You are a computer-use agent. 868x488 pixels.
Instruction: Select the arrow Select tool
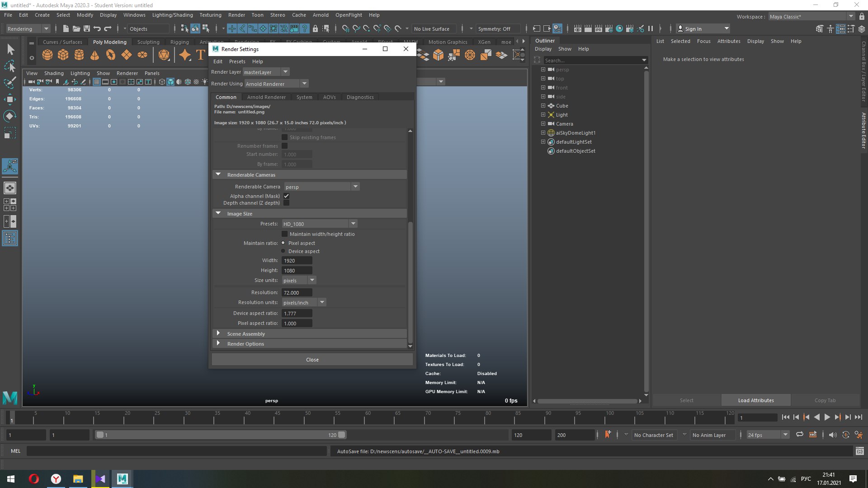pos(10,49)
